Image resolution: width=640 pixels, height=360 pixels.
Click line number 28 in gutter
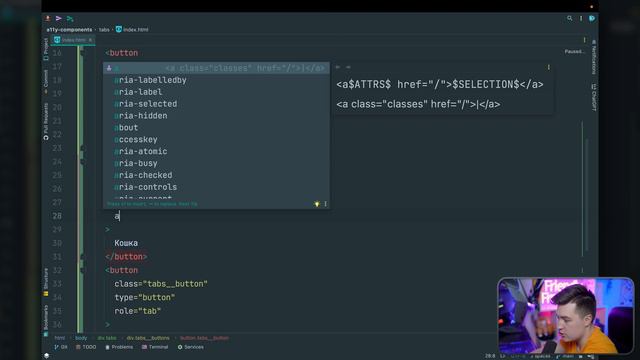[57, 216]
